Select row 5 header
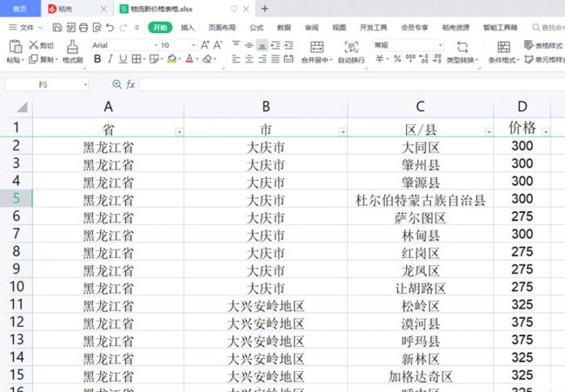The width and height of the screenshot is (565, 392). pos(17,198)
